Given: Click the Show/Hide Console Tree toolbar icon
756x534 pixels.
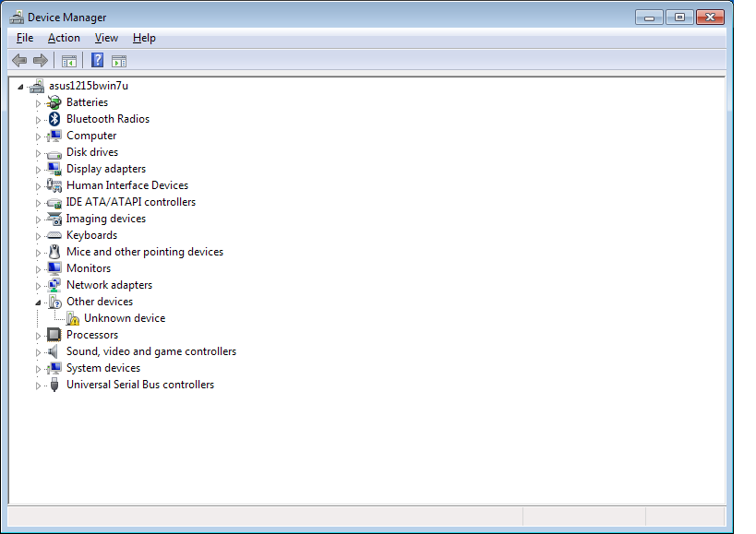Looking at the screenshot, I should 69,61.
